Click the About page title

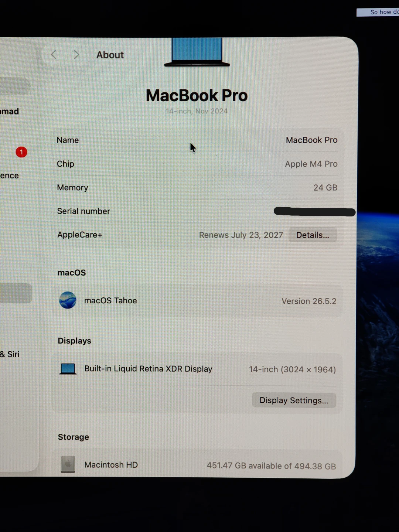click(110, 55)
